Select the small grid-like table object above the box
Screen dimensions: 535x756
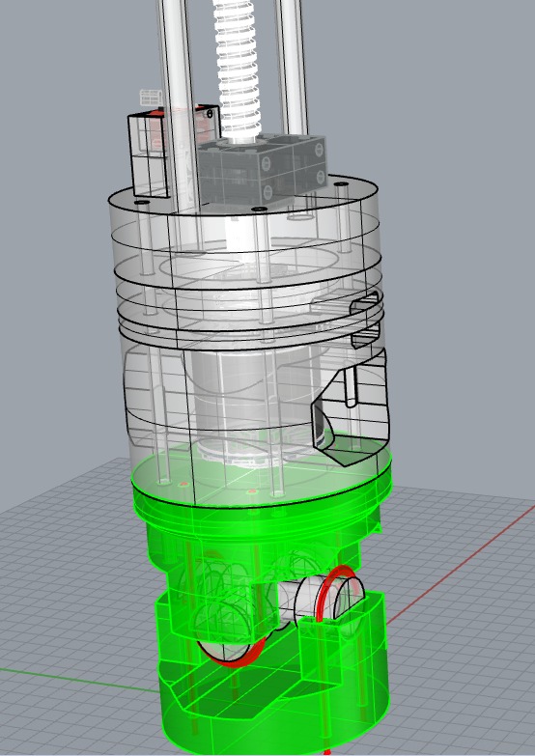151,98
